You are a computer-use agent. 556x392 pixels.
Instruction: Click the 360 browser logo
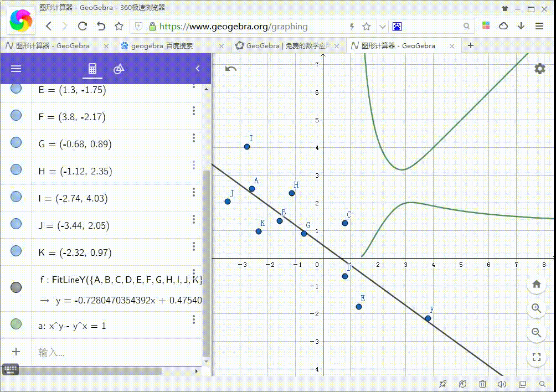coord(21,20)
